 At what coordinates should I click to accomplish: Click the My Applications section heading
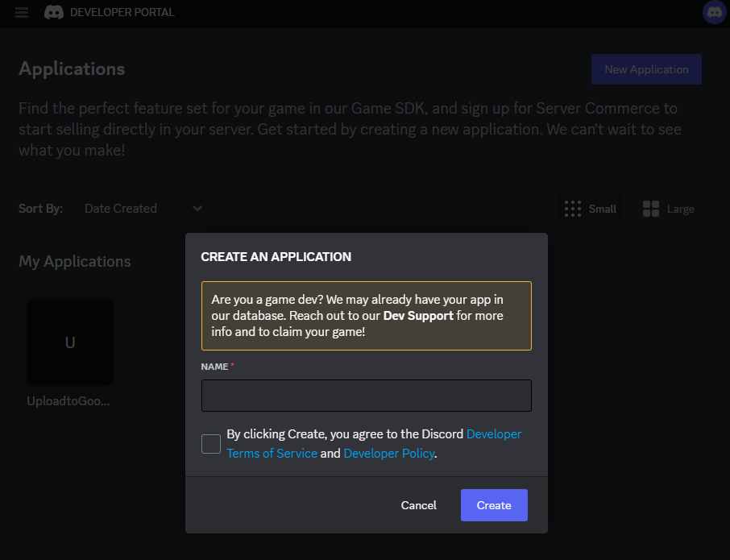pos(74,262)
